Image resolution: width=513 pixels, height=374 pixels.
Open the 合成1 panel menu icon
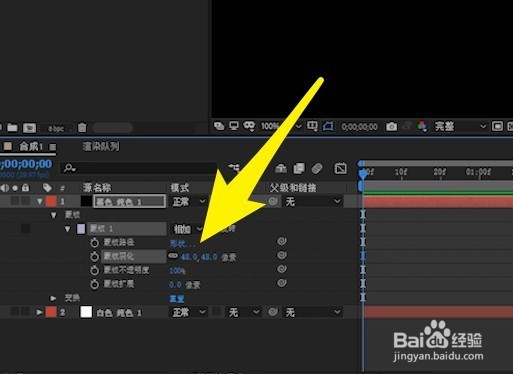click(53, 147)
